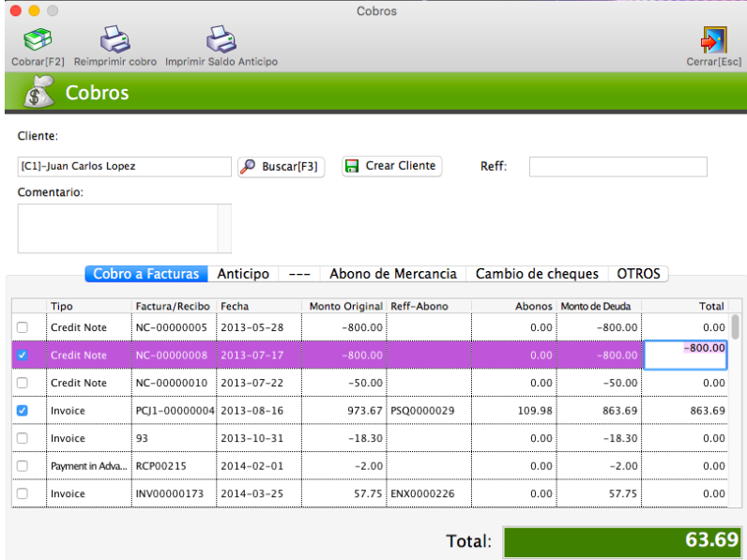
Task: Click the Total column header
Action: click(x=684, y=306)
